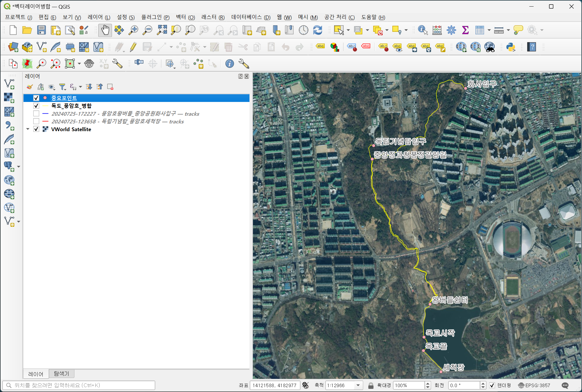Screen dimensions: 582x392
Task: Click the Identify Features tool
Action: pos(422,30)
